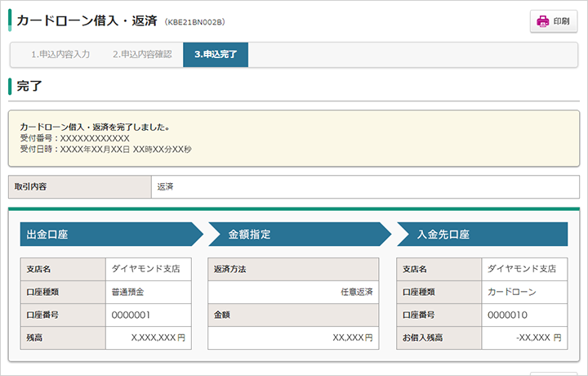Select step 1.申込内容入力 tab
Viewport: 588px width, 376px height.
[x=60, y=55]
